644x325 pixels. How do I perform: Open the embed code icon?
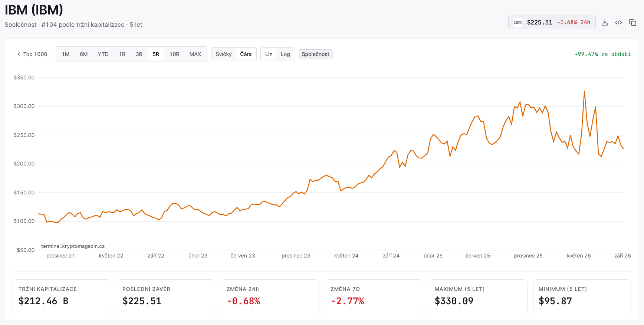pyautogui.click(x=618, y=23)
